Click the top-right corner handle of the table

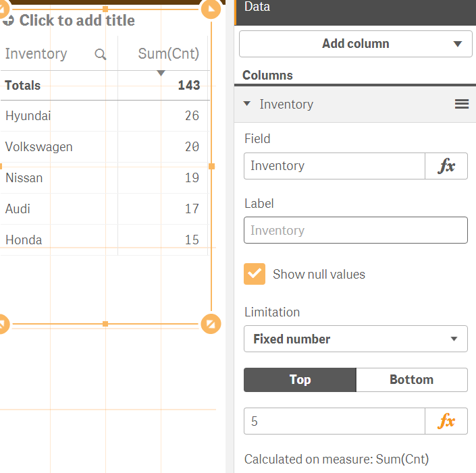pyautogui.click(x=211, y=8)
